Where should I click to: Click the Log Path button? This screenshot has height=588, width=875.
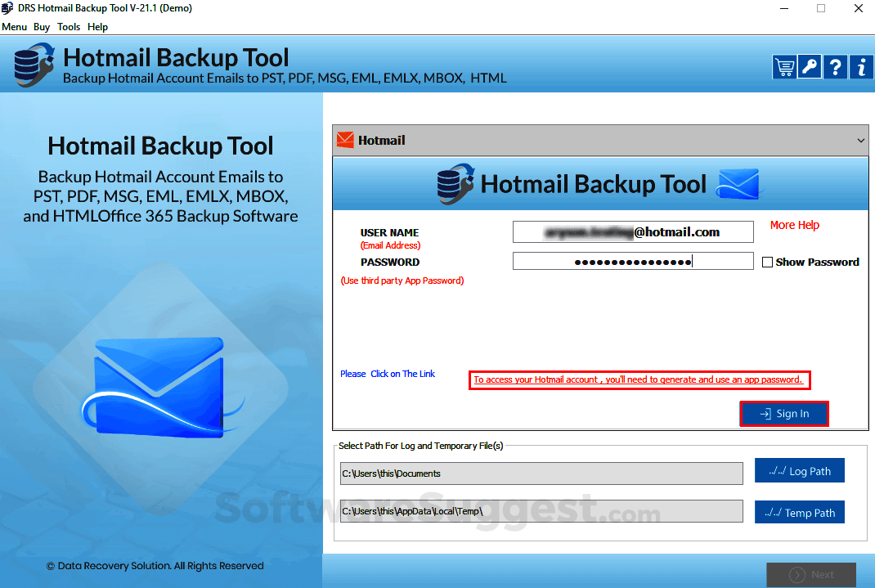[x=799, y=470]
